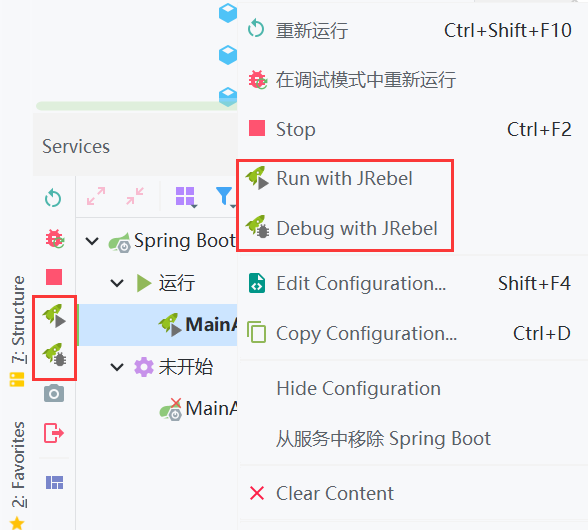Viewport: 588px width, 530px height.
Task: Collapse the 运行 running node
Action: pyautogui.click(x=117, y=283)
